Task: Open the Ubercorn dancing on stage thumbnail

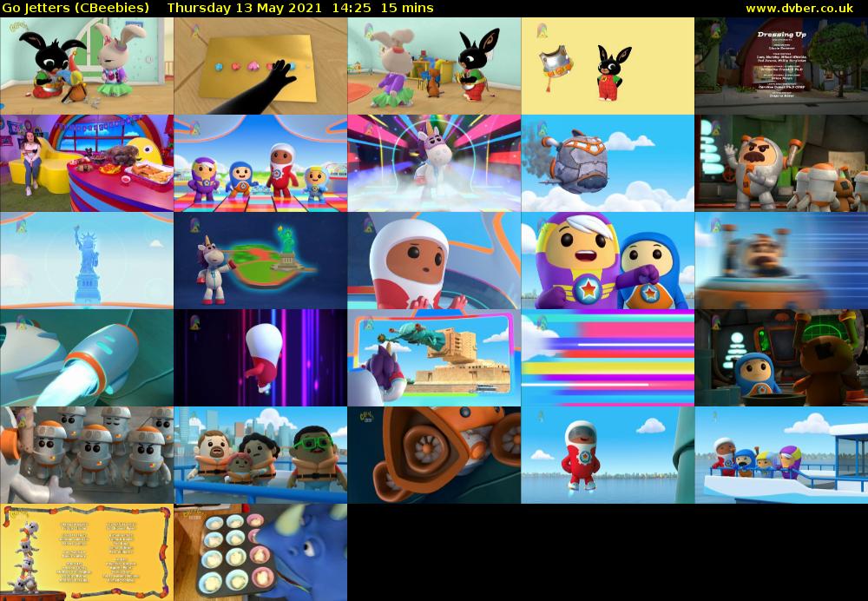Action: 434,162
